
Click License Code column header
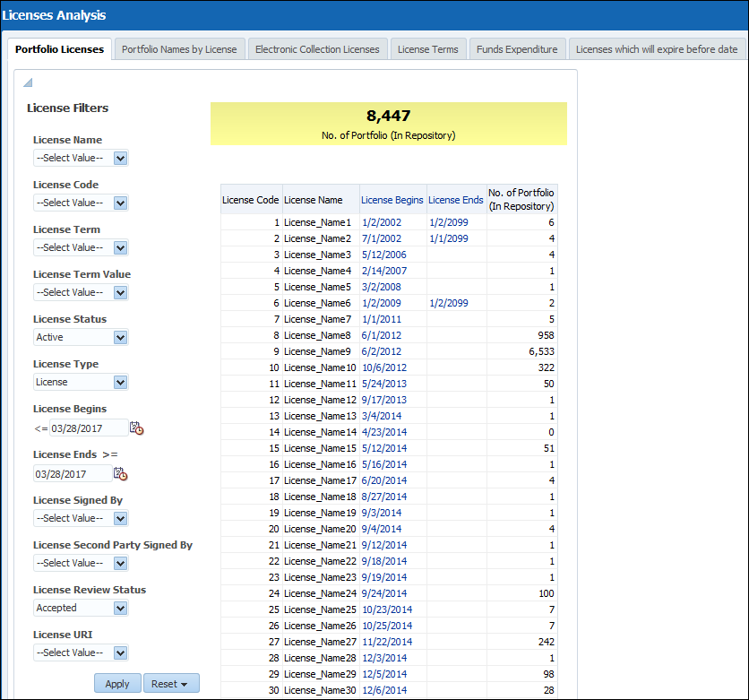[x=251, y=200]
